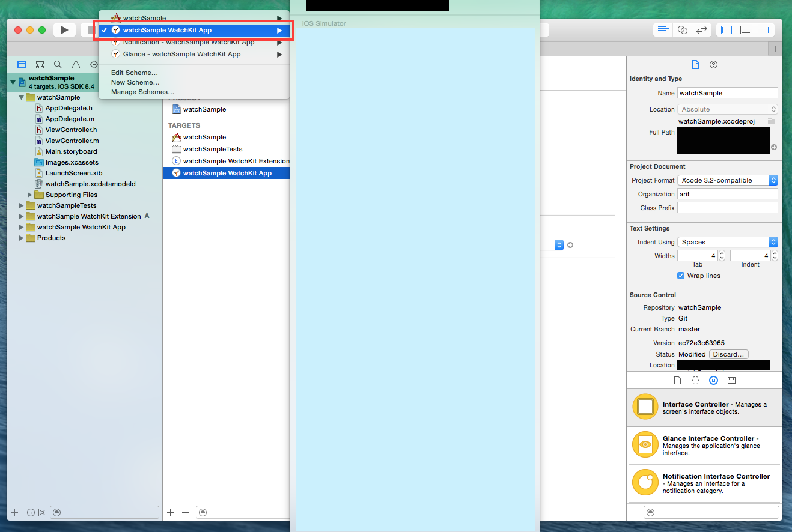Select watchSample WatchKit App scheme
This screenshot has height=532, width=792.
pyautogui.click(x=193, y=30)
